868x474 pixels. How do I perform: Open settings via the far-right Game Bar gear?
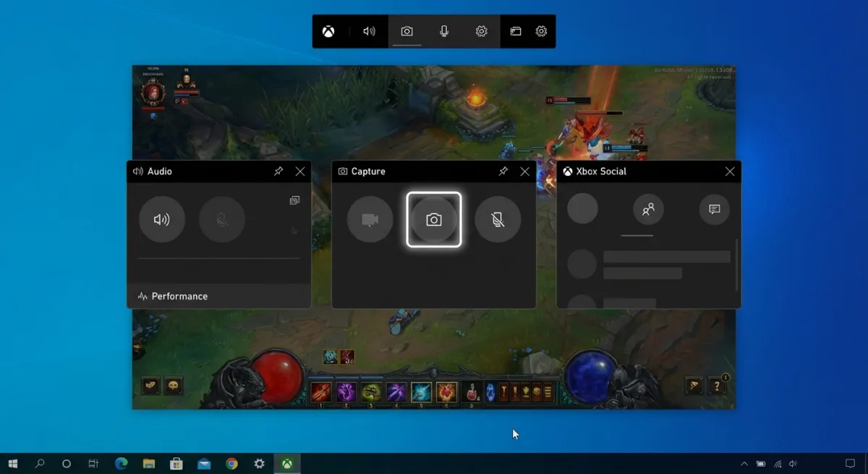coord(541,31)
